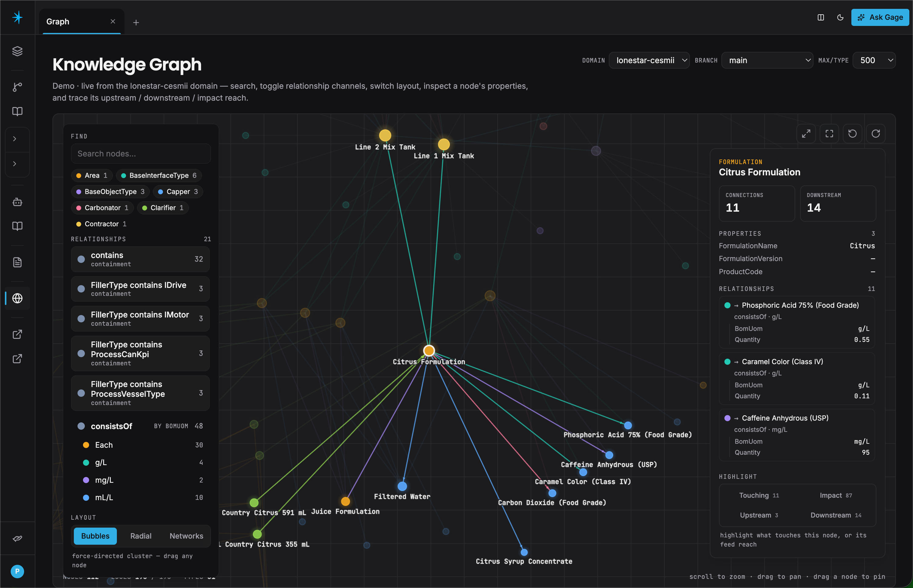The image size is (913, 588).
Task: Select the Line 1 Mix Tank node
Action: coord(443,144)
